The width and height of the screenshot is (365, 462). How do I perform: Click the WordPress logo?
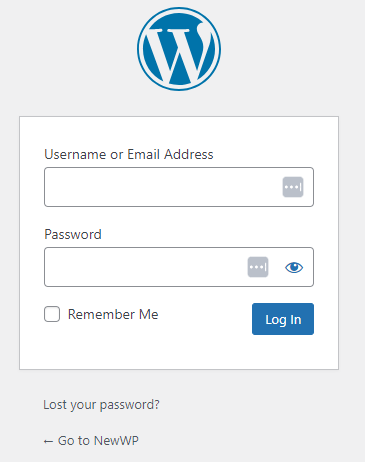click(x=179, y=49)
